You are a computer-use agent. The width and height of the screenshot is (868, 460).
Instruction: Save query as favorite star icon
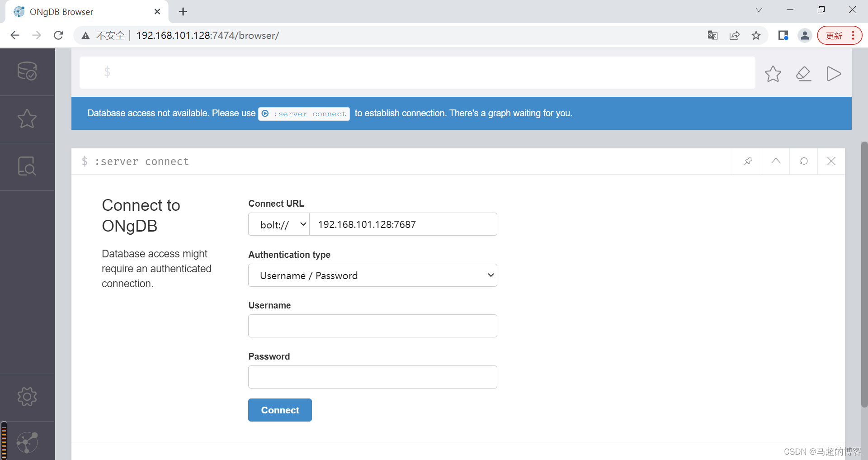point(773,74)
